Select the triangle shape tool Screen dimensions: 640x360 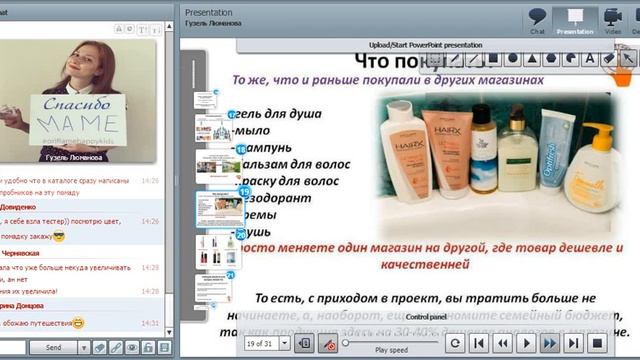(532, 59)
